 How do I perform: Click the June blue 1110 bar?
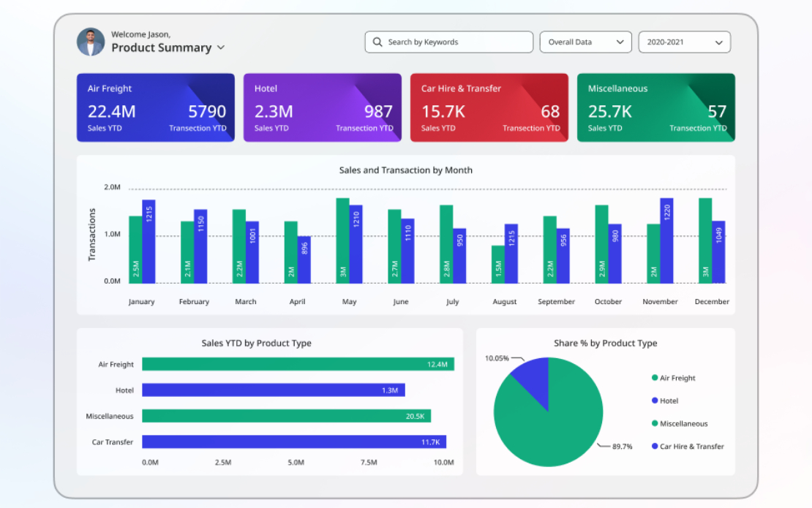[x=407, y=251]
